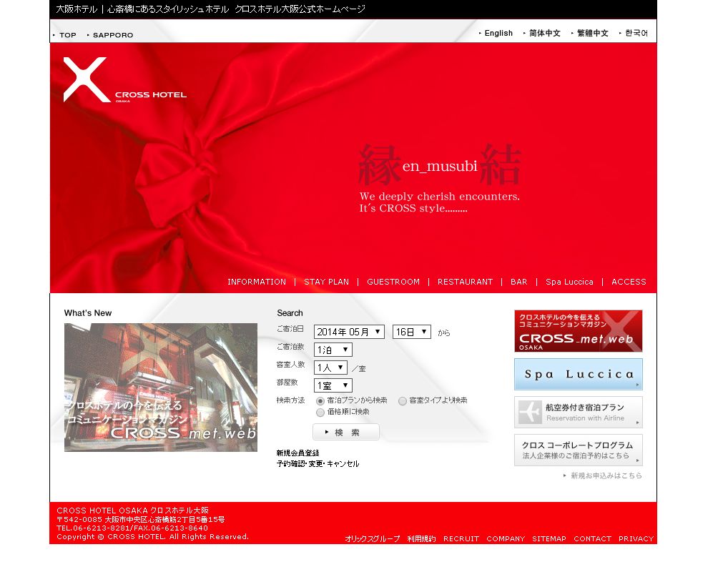Click the 検索 search button
Viewport: 728px width, 562px height.
point(346,432)
